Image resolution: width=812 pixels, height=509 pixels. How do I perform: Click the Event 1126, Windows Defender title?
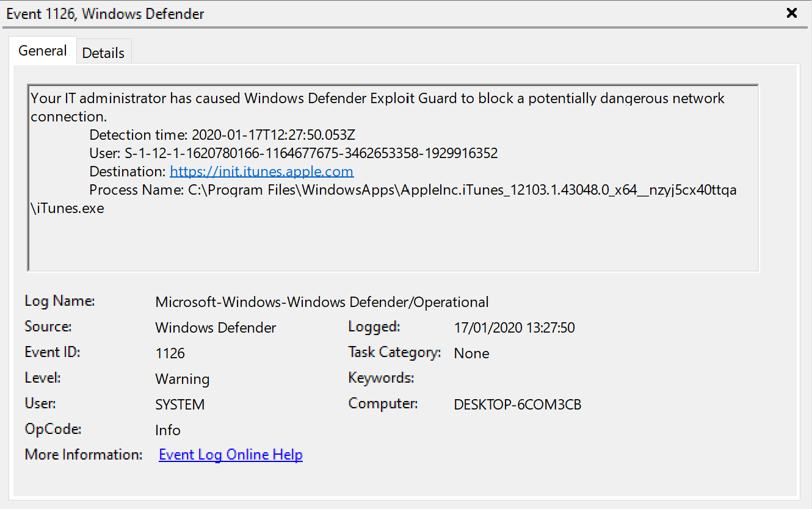coord(105,13)
